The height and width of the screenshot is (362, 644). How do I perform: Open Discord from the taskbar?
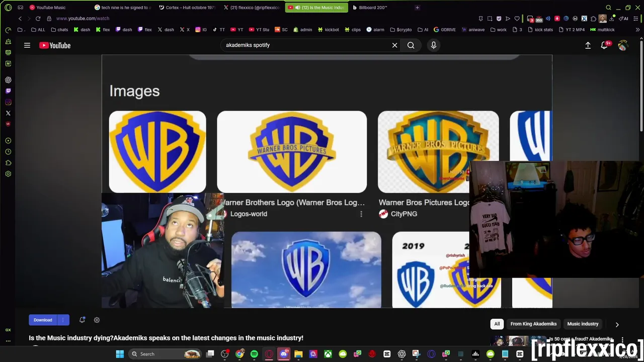click(x=284, y=354)
